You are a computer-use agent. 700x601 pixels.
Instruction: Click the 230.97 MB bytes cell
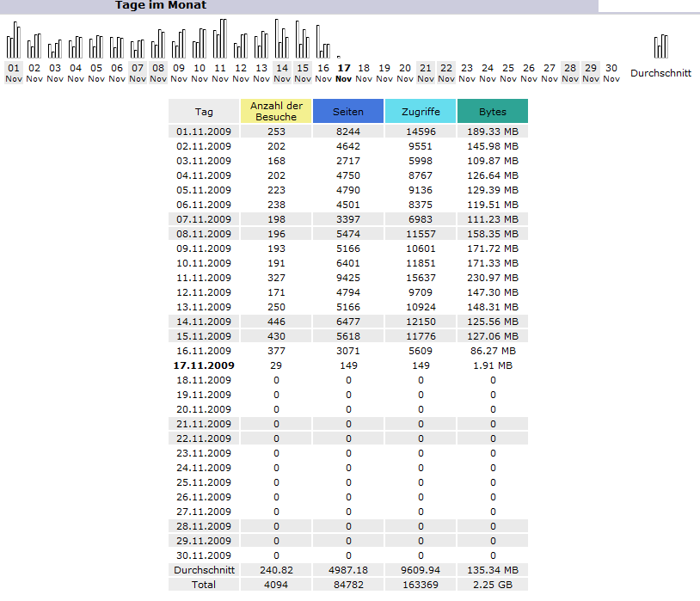(493, 278)
